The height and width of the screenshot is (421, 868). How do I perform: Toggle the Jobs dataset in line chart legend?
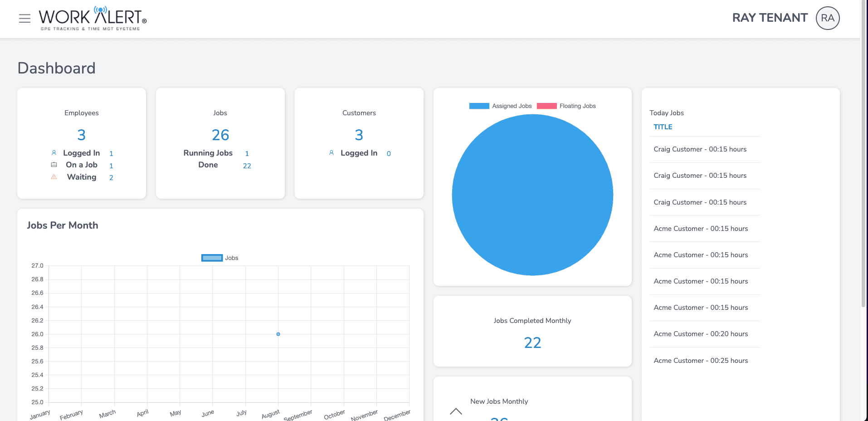[219, 258]
